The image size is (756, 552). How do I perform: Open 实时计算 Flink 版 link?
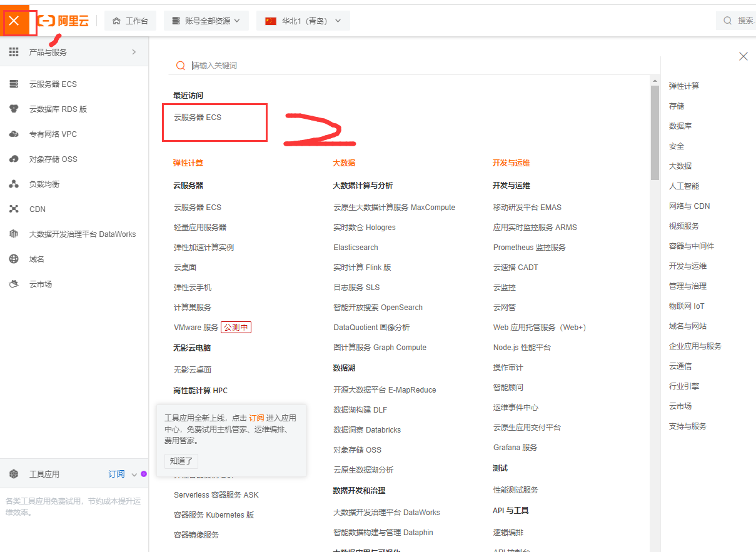pyautogui.click(x=362, y=267)
